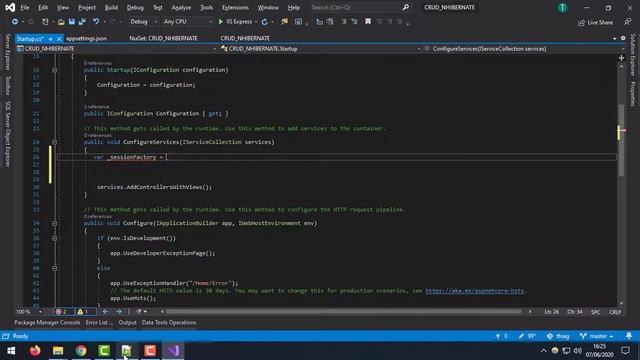Click the Navigate Backward toolbar icon
The width and height of the screenshot is (640, 360).
(14, 22)
